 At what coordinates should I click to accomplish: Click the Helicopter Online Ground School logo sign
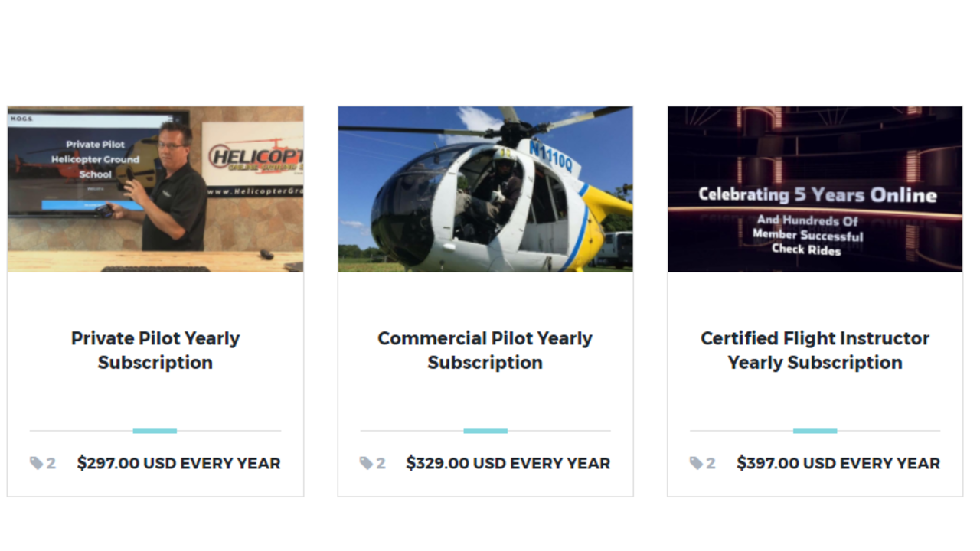(x=253, y=160)
